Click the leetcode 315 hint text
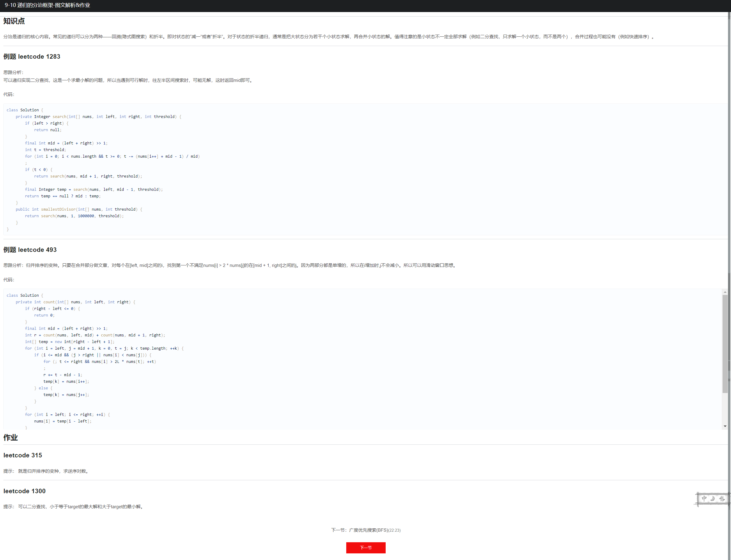This screenshot has height=560, width=731. [x=53, y=471]
